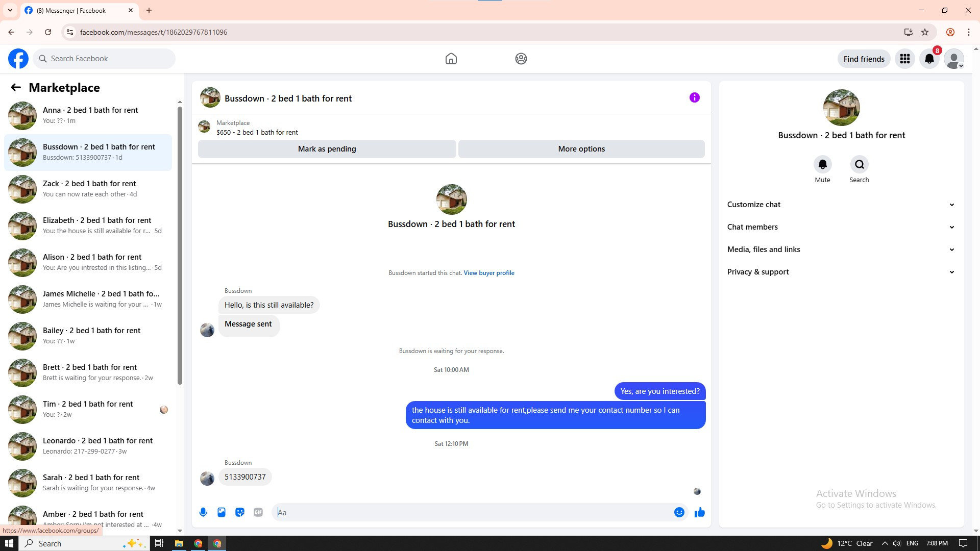The height and width of the screenshot is (551, 980).
Task: Click the voice clip microphone icon
Action: pos(203,512)
